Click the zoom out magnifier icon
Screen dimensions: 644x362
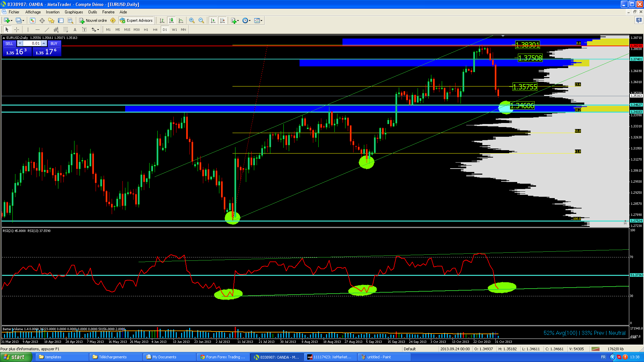point(201,20)
